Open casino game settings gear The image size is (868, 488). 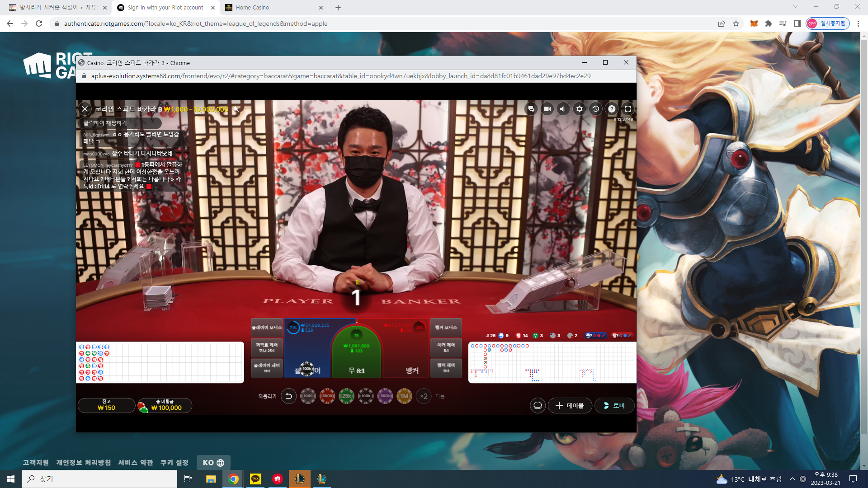[580, 109]
